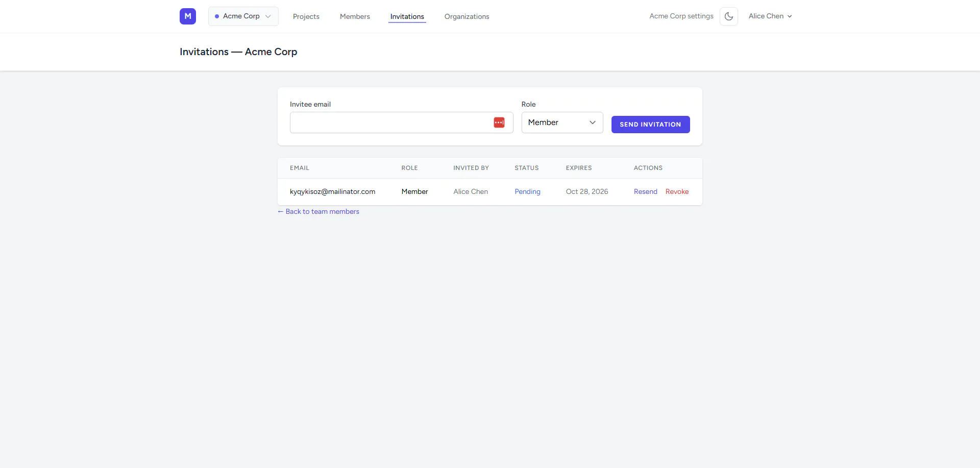The height and width of the screenshot is (468, 980).
Task: Click the Send Invitation button
Action: point(651,125)
